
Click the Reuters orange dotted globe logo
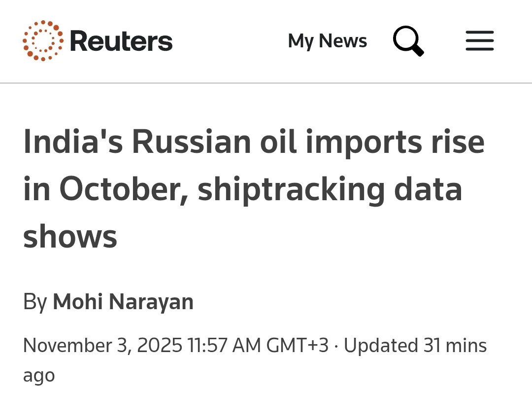pos(42,41)
